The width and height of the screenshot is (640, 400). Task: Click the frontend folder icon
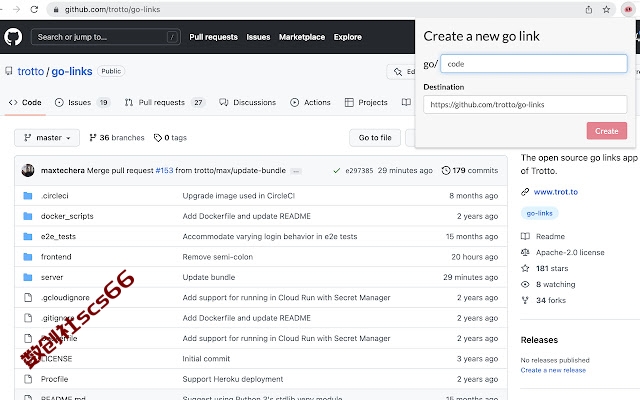pyautogui.click(x=28, y=257)
